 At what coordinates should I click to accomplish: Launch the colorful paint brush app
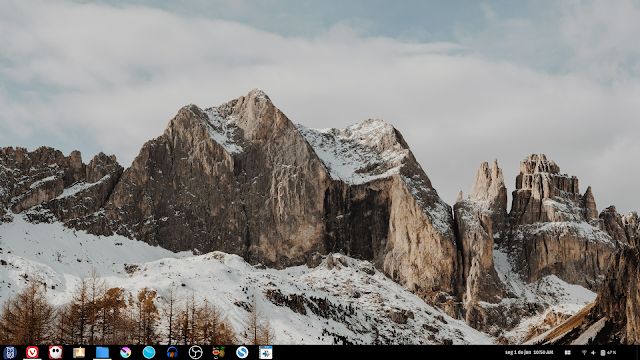125,352
